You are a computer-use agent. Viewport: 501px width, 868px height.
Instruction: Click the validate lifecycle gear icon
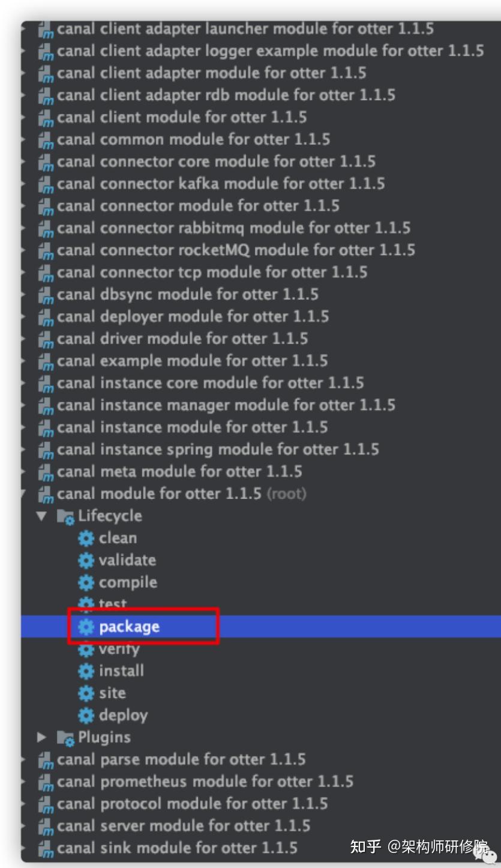(x=86, y=560)
